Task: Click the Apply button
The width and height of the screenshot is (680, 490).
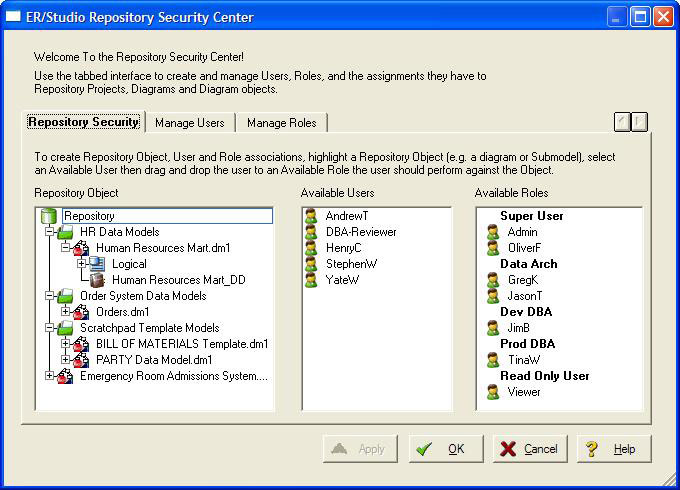Action: tap(360, 449)
